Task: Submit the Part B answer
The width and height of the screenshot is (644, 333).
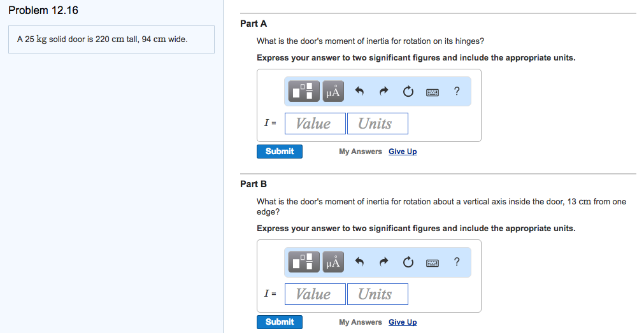Action: point(280,322)
